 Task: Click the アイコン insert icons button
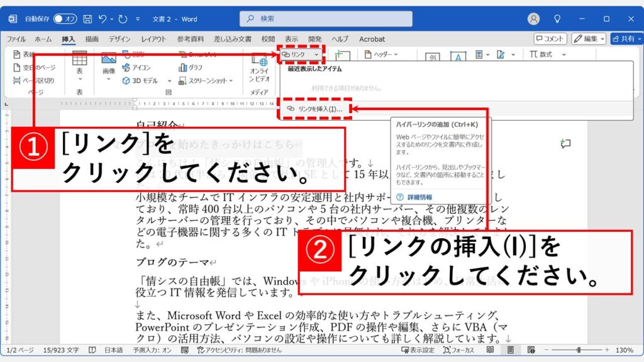coord(136,67)
